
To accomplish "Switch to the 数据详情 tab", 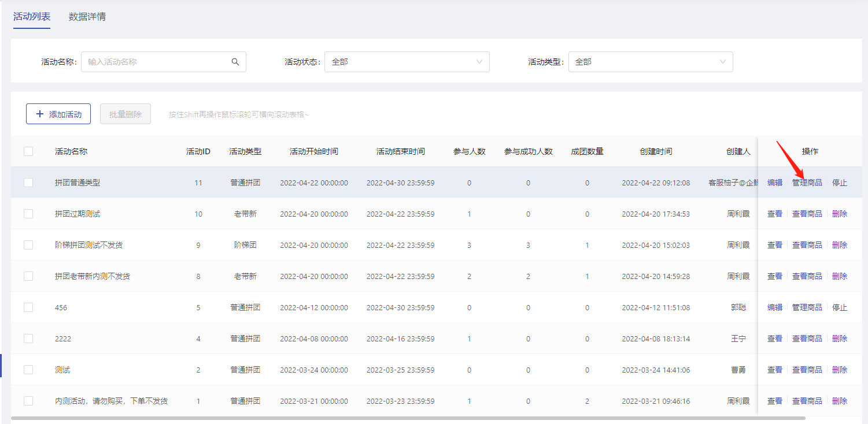I will (87, 16).
